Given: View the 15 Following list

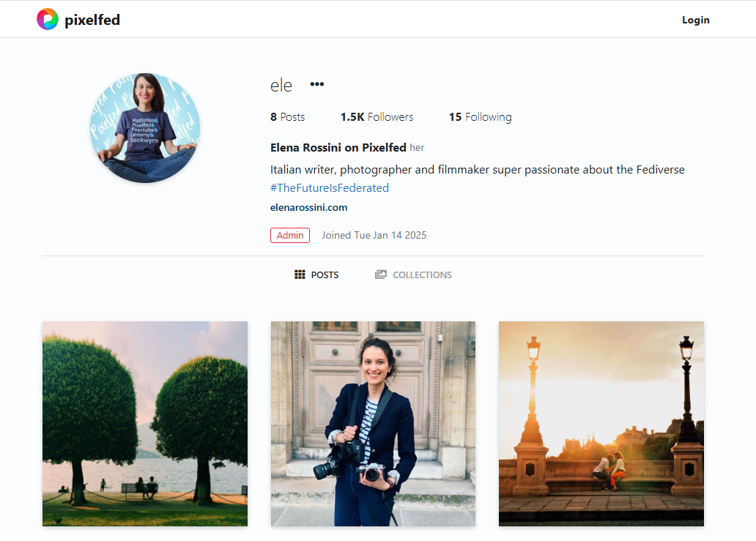Looking at the screenshot, I should [480, 117].
